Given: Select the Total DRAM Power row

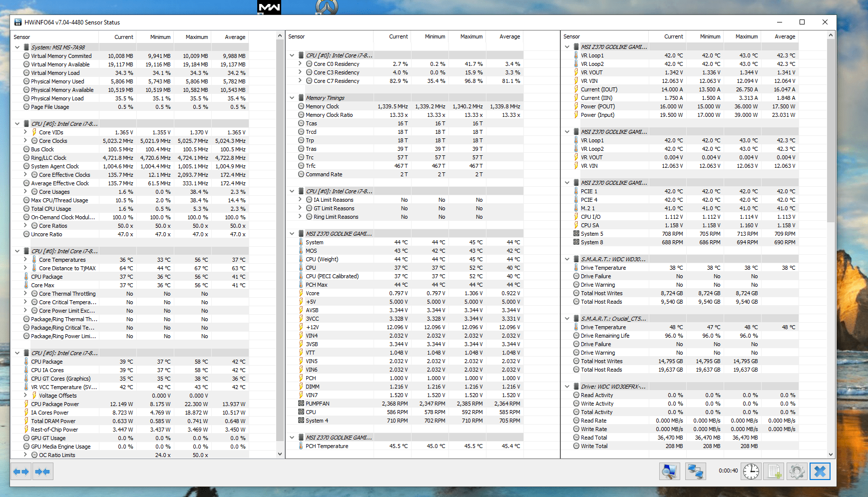Looking at the screenshot, I should click(x=130, y=421).
